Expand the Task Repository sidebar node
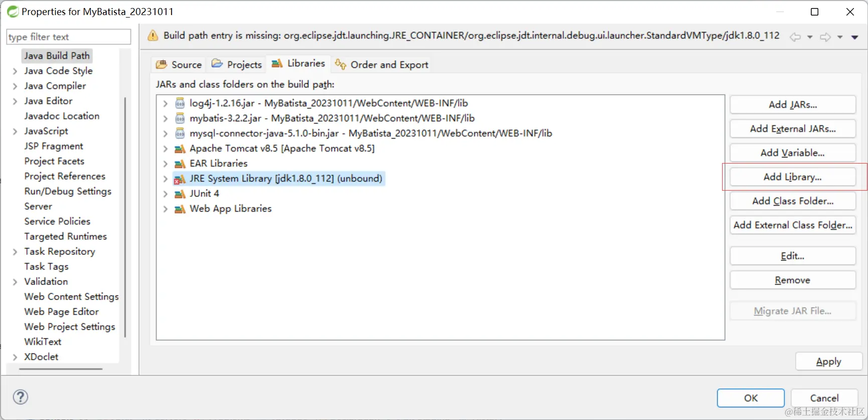The width and height of the screenshot is (868, 420). point(15,252)
